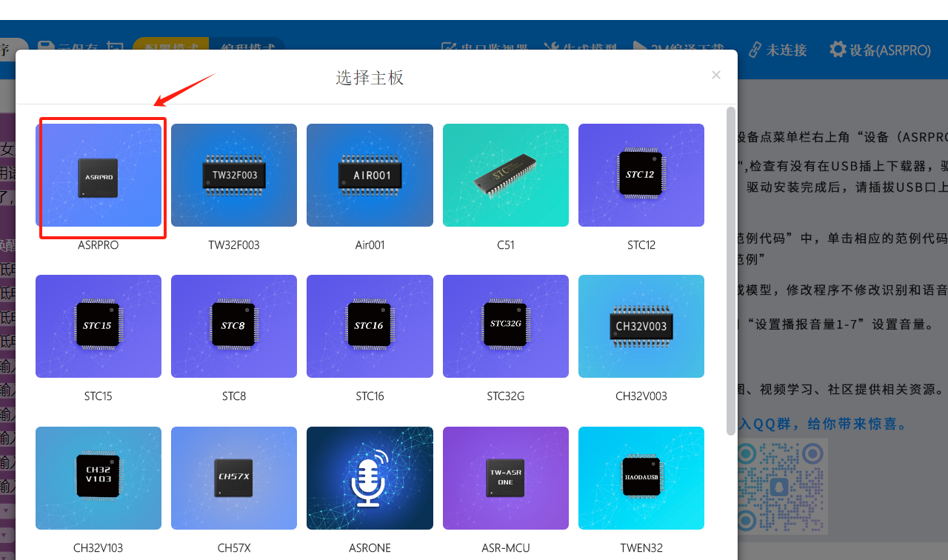Image resolution: width=948 pixels, height=560 pixels.
Task: Select the ASRPRO board chip
Action: (x=99, y=176)
